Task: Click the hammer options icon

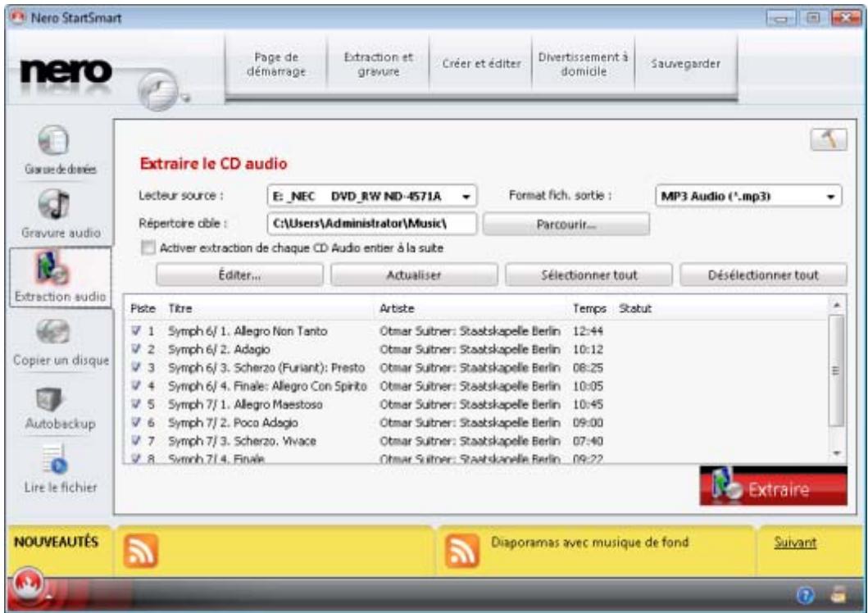Action: coord(829,139)
